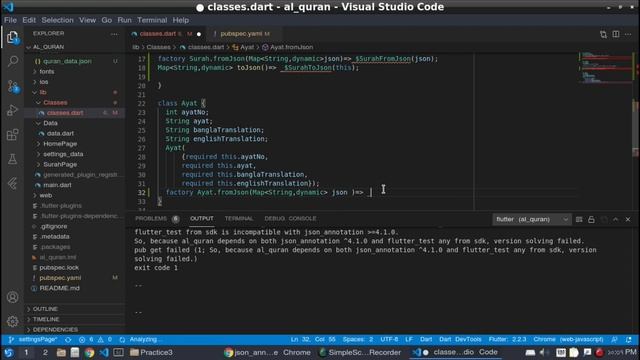Split the editor to the right
640x360 pixels.
(x=616, y=34)
